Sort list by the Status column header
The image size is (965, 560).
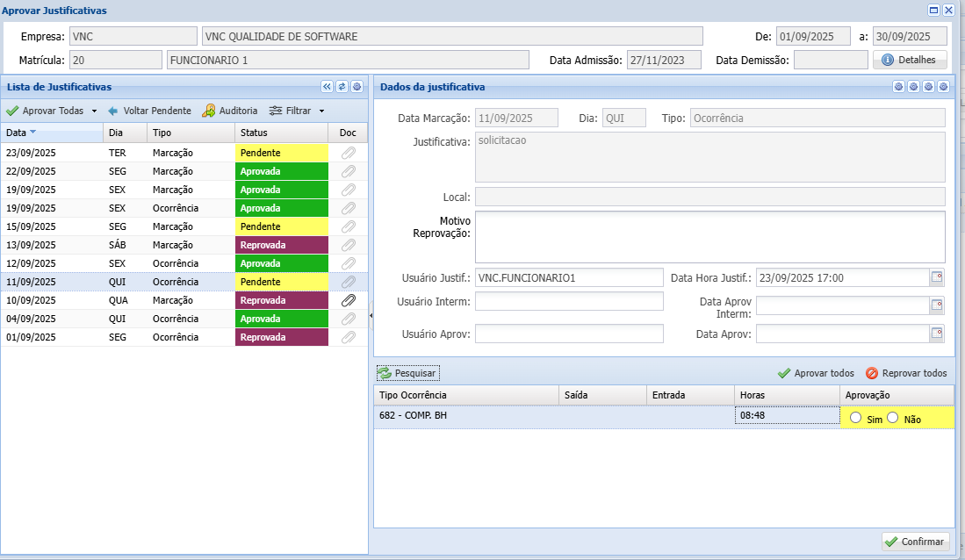[x=281, y=133]
